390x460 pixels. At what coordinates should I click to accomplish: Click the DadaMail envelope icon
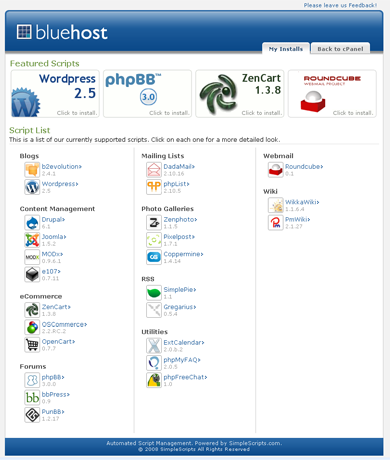[154, 170]
